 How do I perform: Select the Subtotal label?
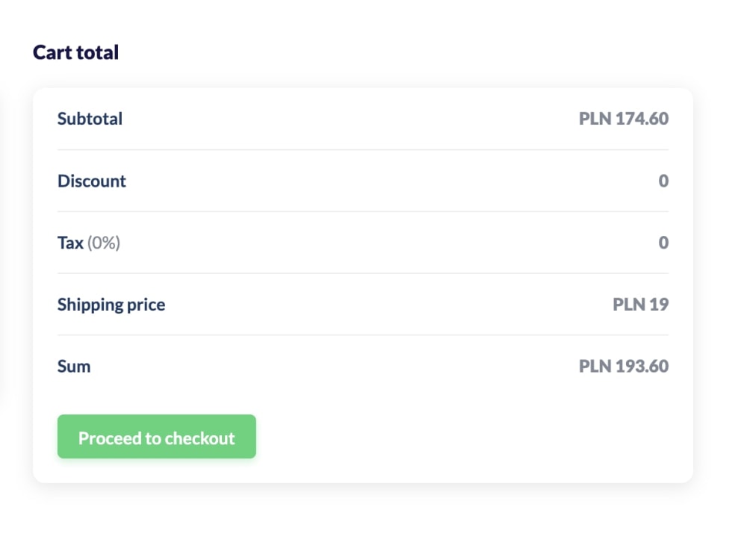point(90,119)
